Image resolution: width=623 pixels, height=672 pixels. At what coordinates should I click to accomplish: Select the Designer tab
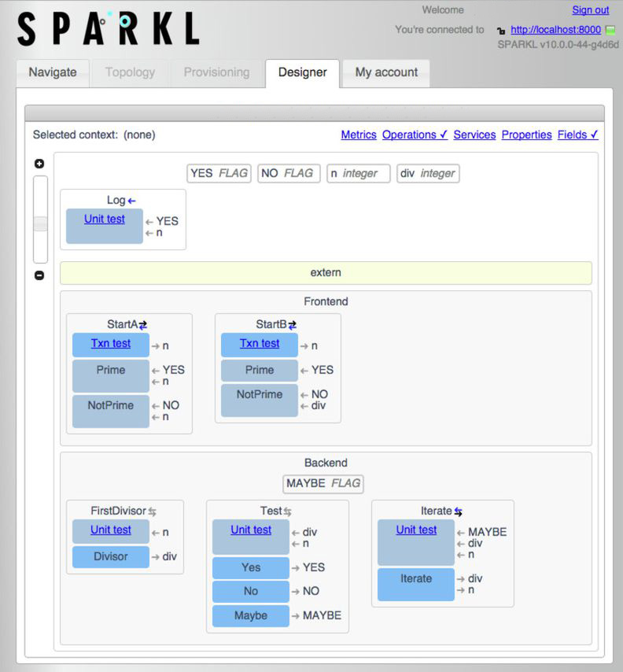pyautogui.click(x=303, y=72)
